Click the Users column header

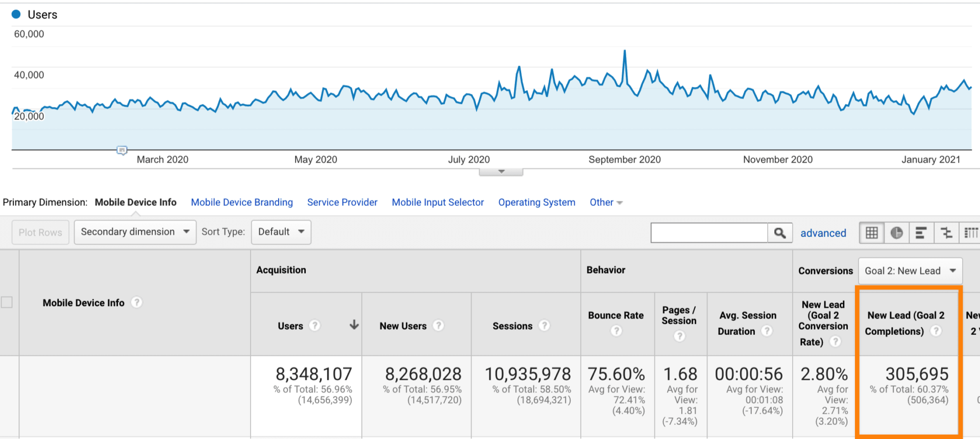click(290, 326)
